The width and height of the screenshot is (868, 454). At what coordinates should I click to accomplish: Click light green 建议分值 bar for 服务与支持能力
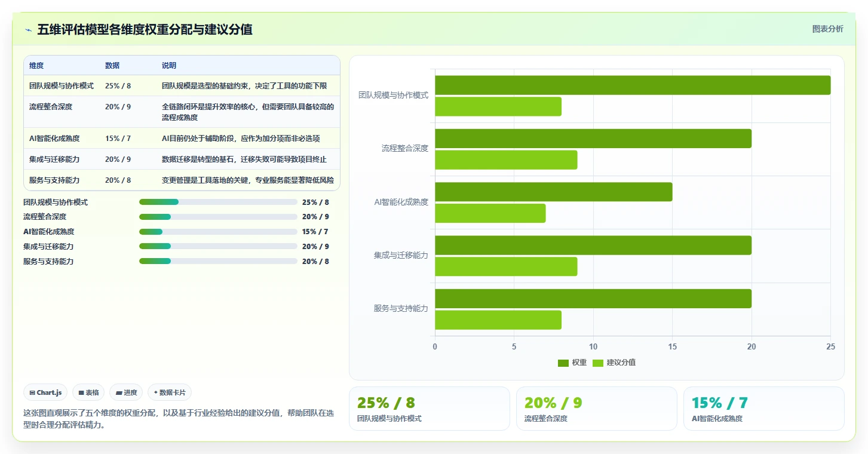tap(498, 320)
